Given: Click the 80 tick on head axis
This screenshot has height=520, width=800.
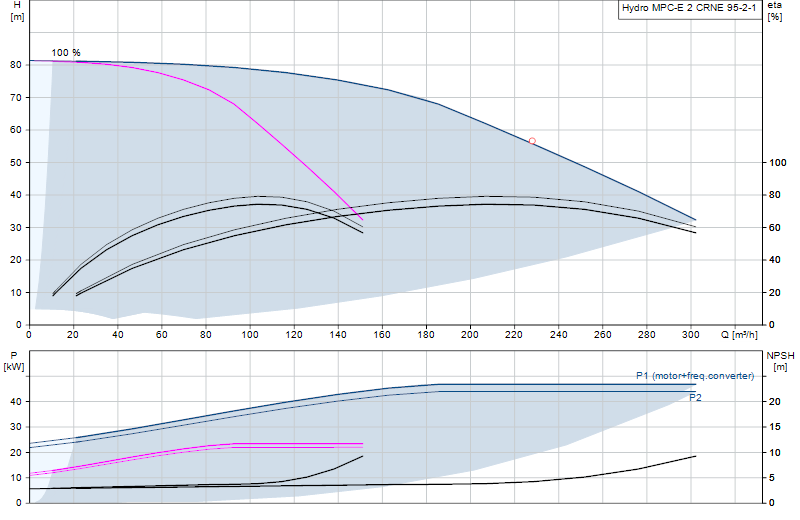Looking at the screenshot, I should pyautogui.click(x=15, y=65).
